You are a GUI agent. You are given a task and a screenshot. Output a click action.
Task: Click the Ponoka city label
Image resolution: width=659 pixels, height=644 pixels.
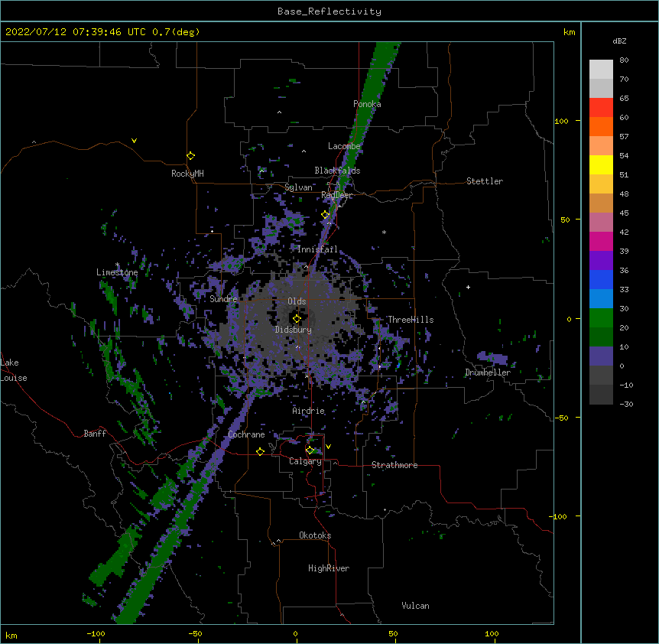(367, 104)
